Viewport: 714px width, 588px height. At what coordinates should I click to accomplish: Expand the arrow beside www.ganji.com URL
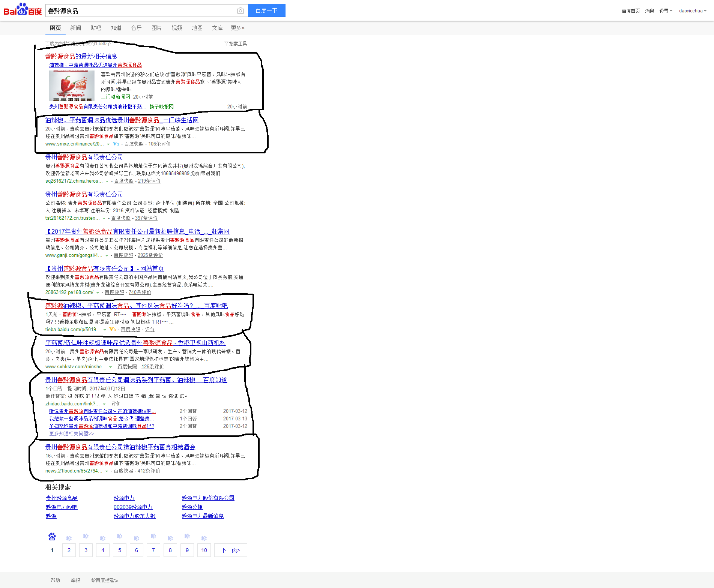[107, 256]
